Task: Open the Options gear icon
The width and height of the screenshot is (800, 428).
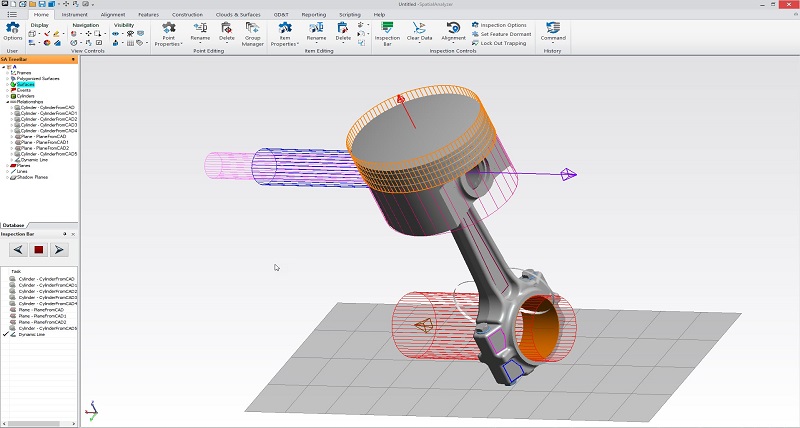Action: pyautogui.click(x=12, y=28)
